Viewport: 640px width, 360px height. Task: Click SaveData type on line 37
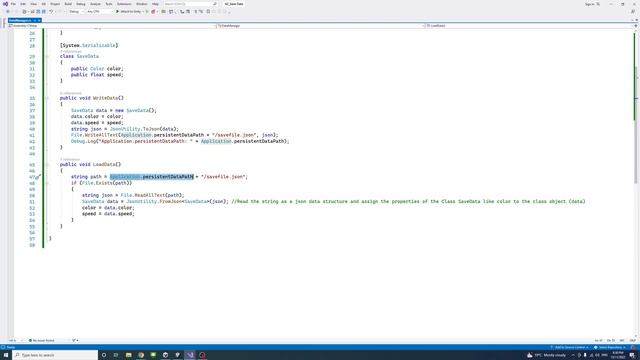click(x=82, y=110)
